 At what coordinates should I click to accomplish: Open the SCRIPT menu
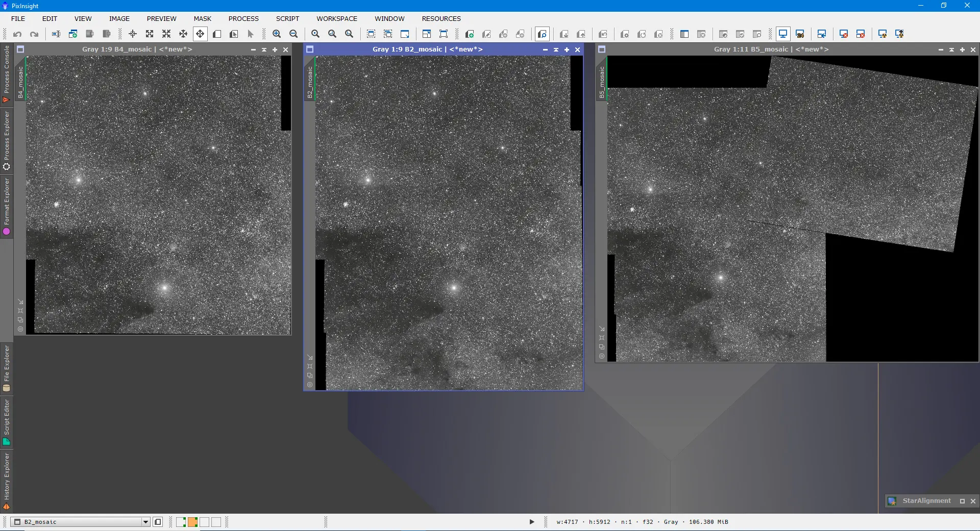point(287,18)
